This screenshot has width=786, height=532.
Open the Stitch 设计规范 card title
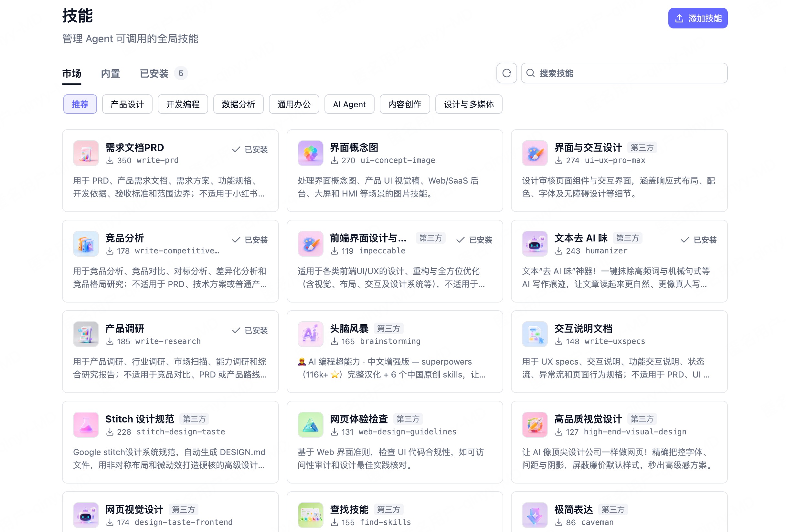pos(140,419)
